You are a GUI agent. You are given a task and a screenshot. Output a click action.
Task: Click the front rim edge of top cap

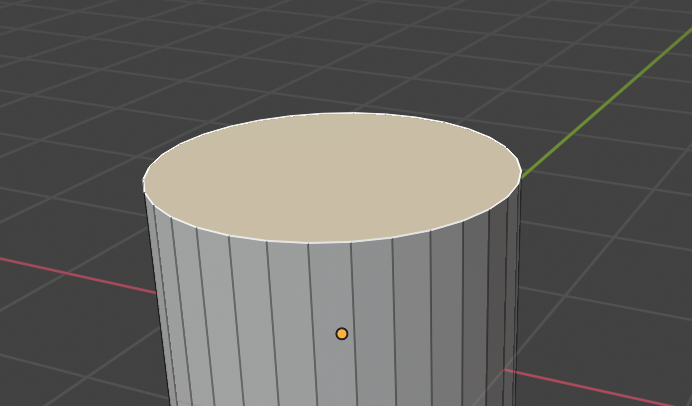point(330,242)
